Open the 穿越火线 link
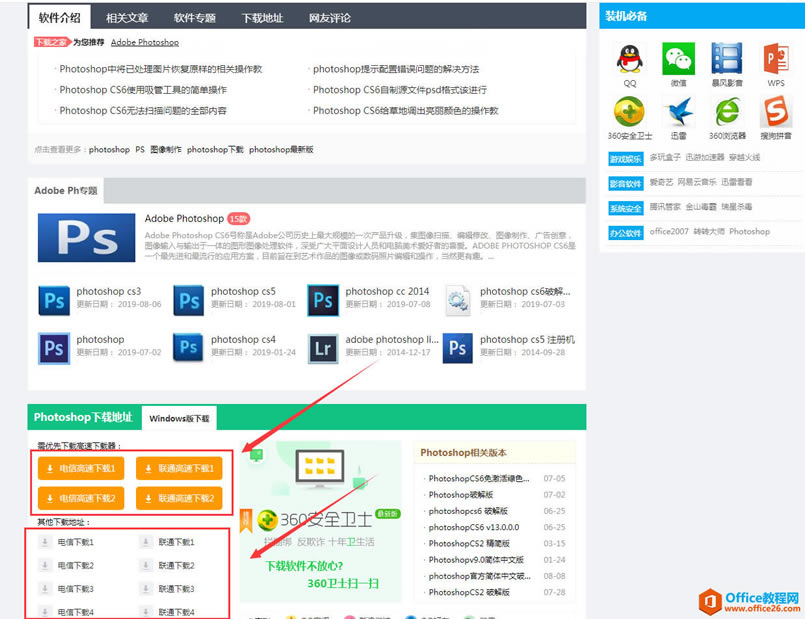The image size is (805, 619). point(744,157)
